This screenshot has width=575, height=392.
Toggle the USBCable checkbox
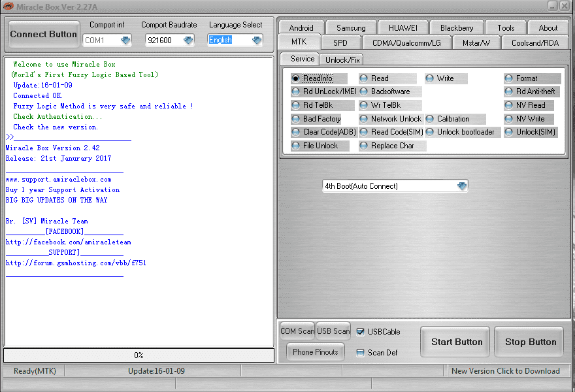point(361,332)
